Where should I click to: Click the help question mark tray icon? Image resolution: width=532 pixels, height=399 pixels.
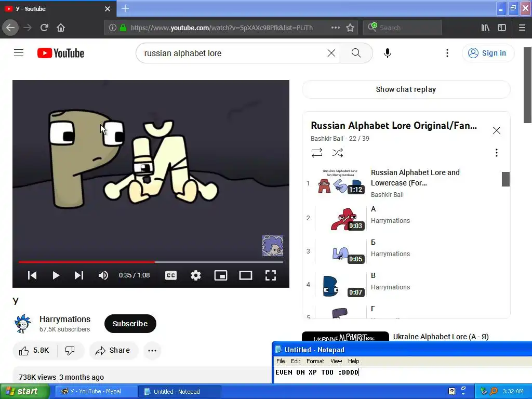[x=451, y=391]
